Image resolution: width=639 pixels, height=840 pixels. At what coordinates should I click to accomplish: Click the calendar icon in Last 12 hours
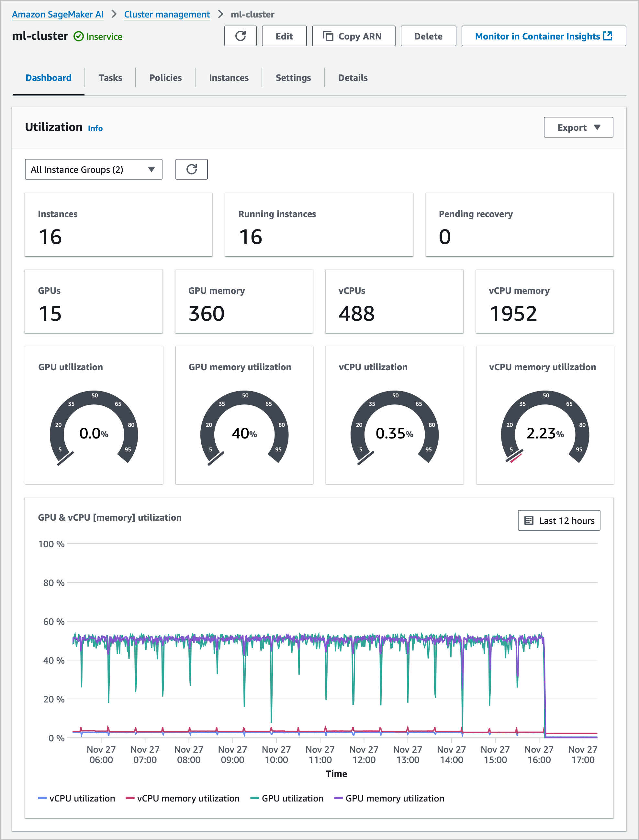[x=529, y=520]
